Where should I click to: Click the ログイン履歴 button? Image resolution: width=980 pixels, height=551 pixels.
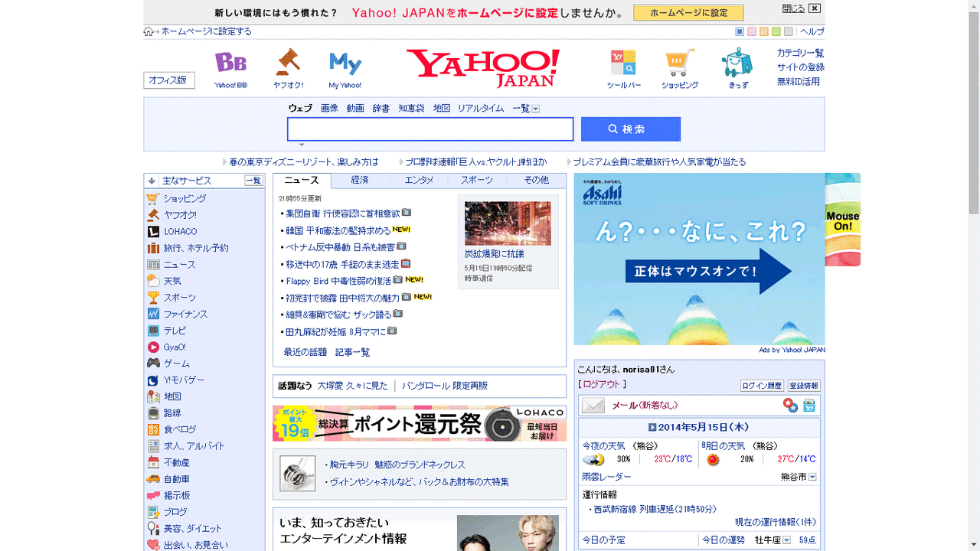(762, 386)
